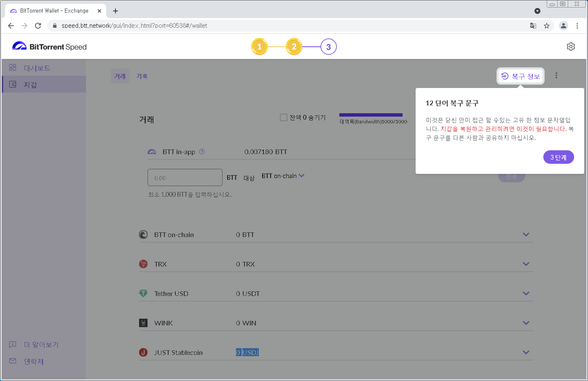Click the BTT on-chain coin icon

click(x=143, y=234)
